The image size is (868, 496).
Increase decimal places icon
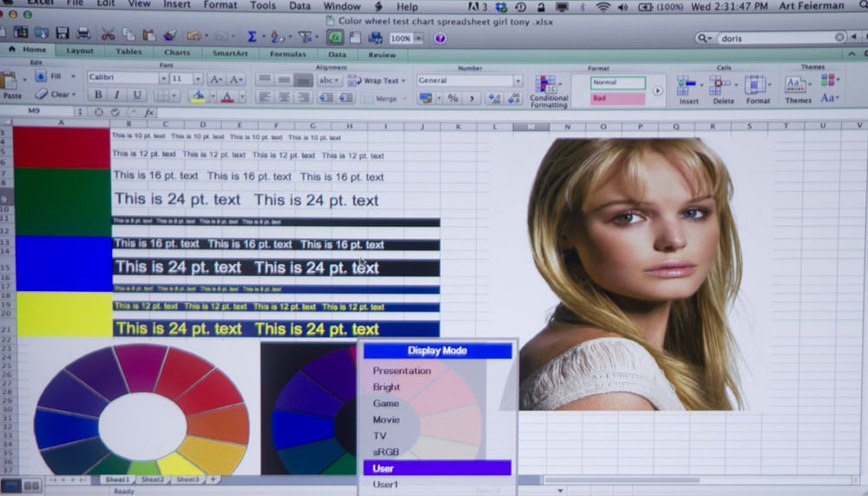(494, 98)
